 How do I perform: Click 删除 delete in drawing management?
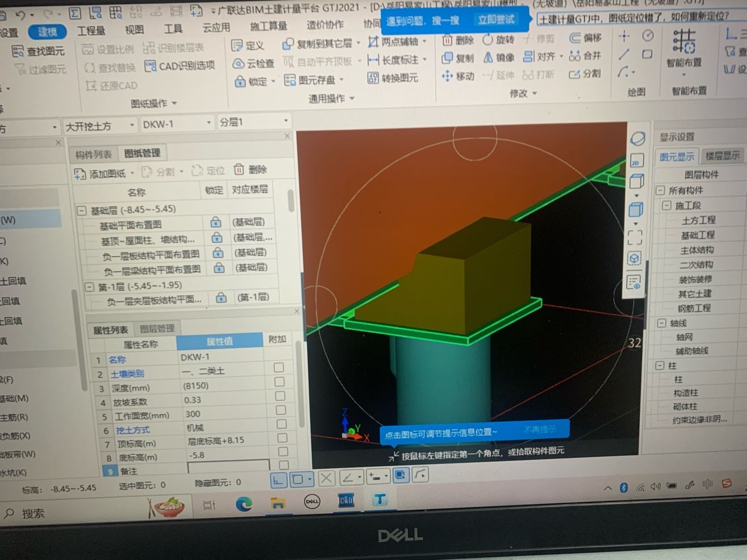click(x=250, y=170)
